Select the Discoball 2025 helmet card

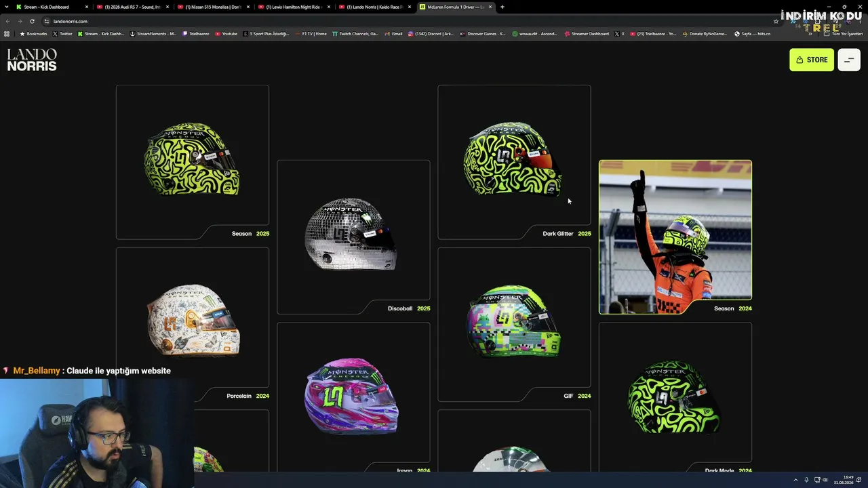(353, 237)
